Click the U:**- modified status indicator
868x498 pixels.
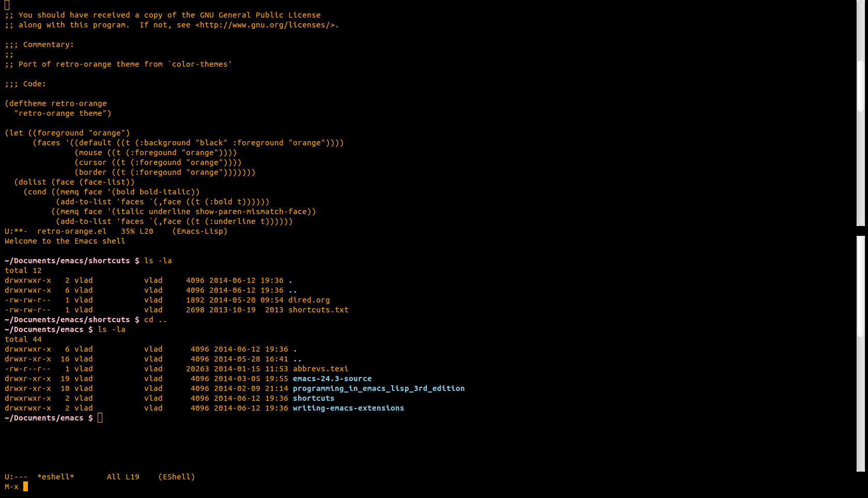16,231
